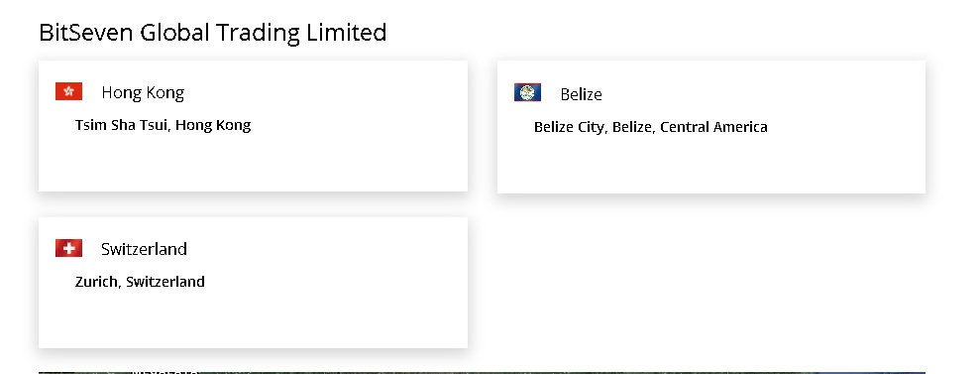Click the Hong Kong flag icon

tap(68, 91)
